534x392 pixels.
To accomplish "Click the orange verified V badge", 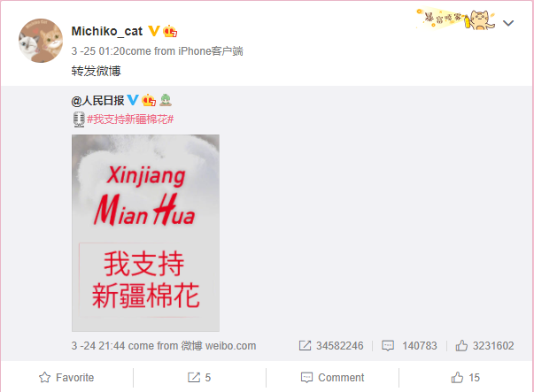I will 154,31.
